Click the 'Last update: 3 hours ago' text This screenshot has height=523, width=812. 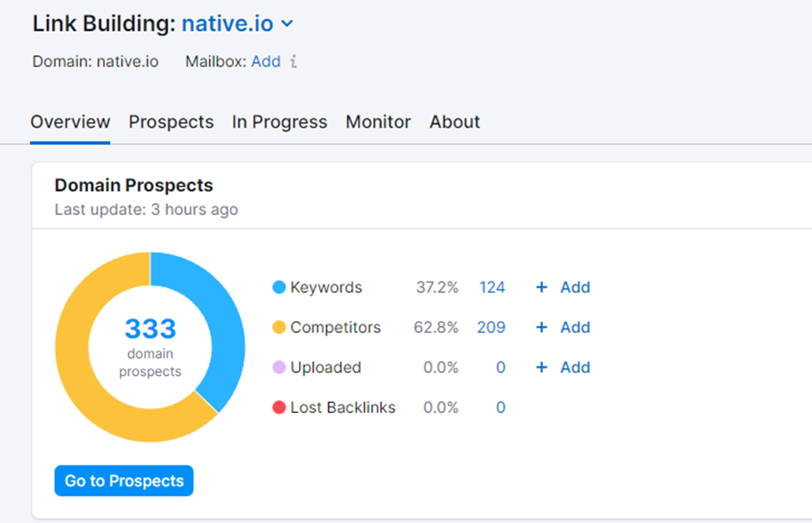point(146,210)
